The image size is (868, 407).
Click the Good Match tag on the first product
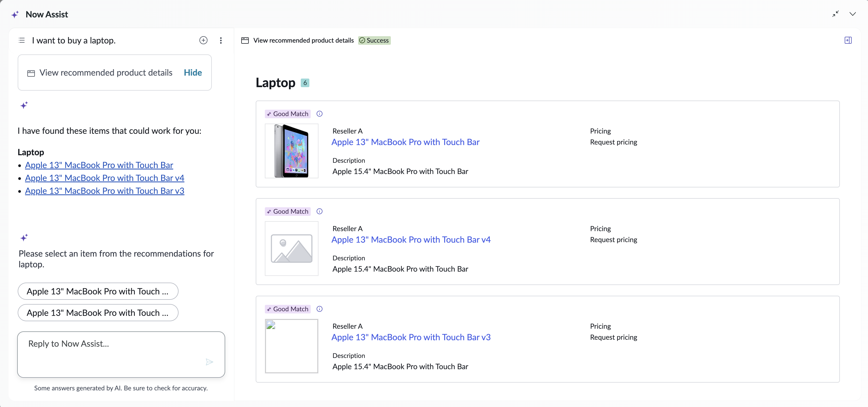287,114
